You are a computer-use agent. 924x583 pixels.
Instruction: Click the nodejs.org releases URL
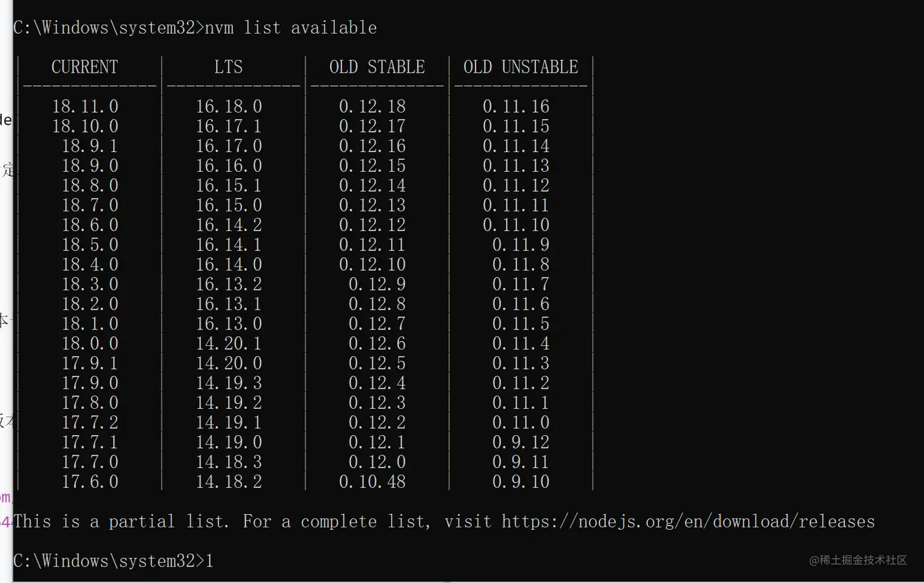tap(688, 522)
